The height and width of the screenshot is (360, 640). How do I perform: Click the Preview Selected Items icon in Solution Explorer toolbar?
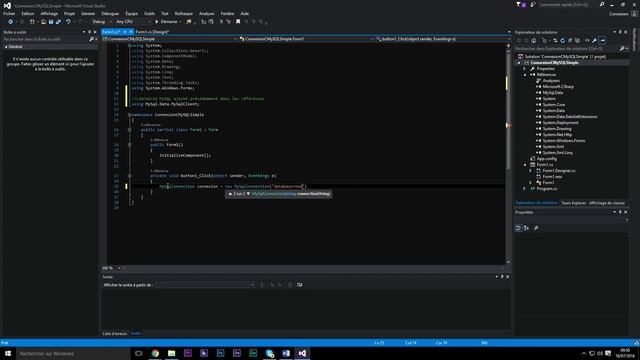click(x=603, y=40)
